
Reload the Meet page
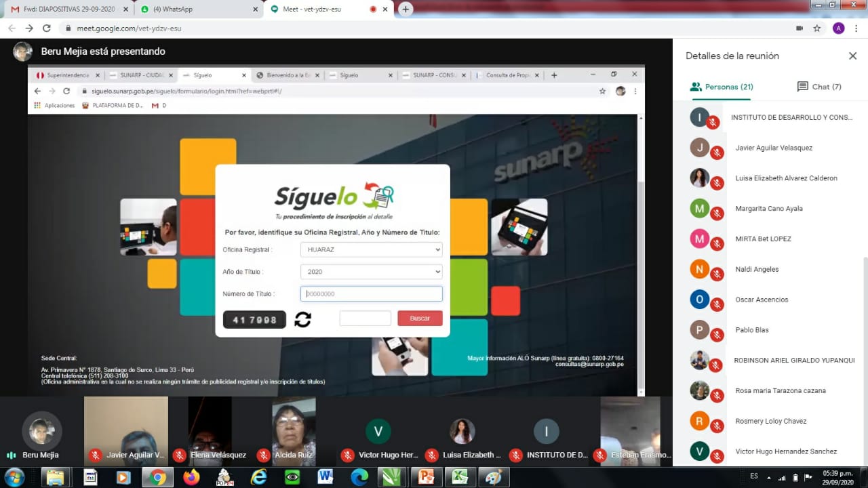[47, 28]
